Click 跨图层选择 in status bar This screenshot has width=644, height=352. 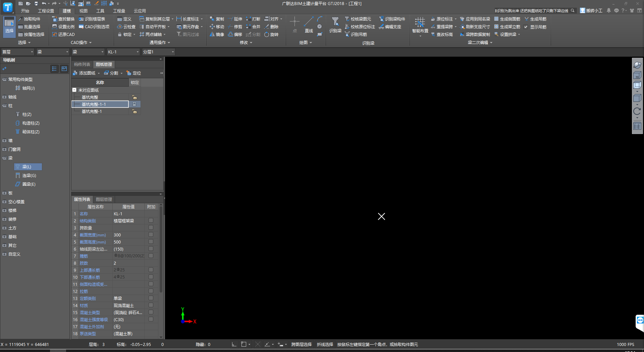tap(301, 345)
